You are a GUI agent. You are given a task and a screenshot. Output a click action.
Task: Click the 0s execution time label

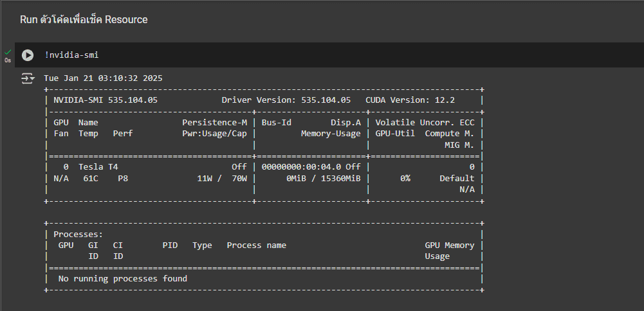coord(8,60)
